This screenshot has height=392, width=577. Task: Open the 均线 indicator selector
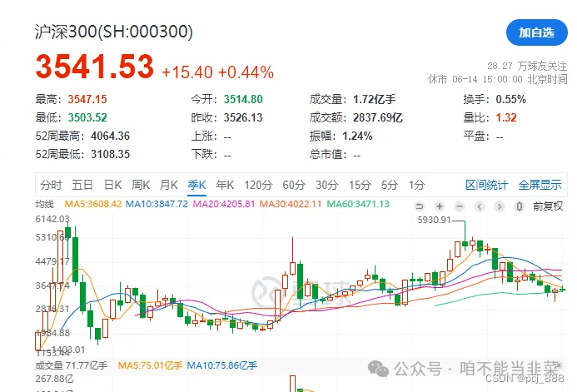45,204
